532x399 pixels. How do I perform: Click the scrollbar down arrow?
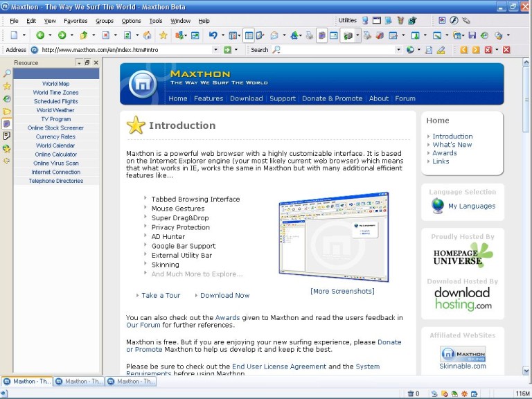click(526, 370)
